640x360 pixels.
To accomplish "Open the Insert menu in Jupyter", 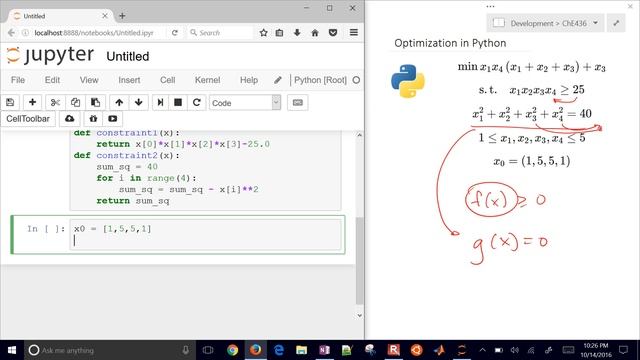I will click(129, 80).
